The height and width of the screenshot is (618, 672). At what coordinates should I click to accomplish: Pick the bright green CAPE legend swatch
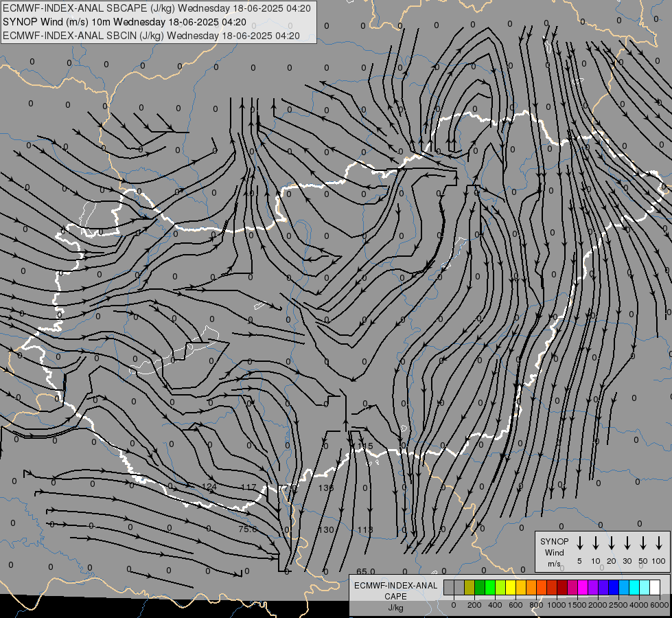490,587
